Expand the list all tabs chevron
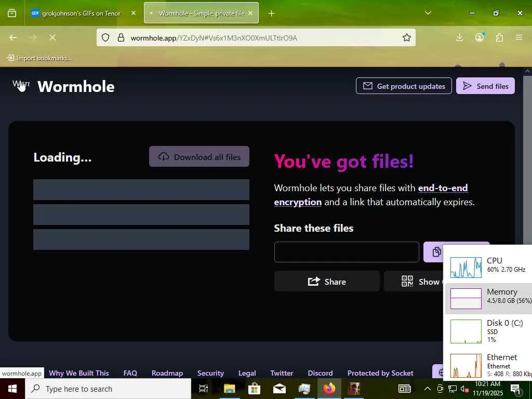Screen dimensions: 532x399 [x=428, y=13]
